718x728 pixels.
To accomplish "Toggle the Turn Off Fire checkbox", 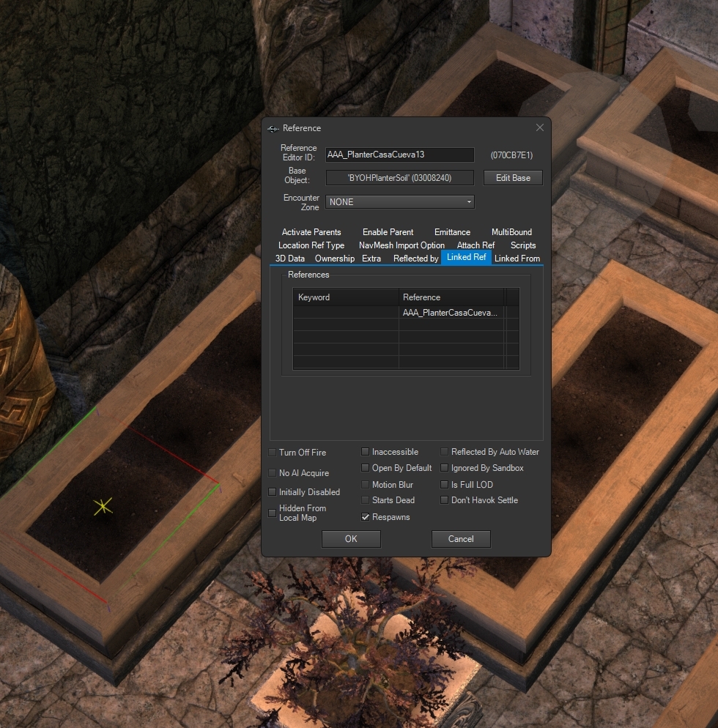I will coord(272,453).
